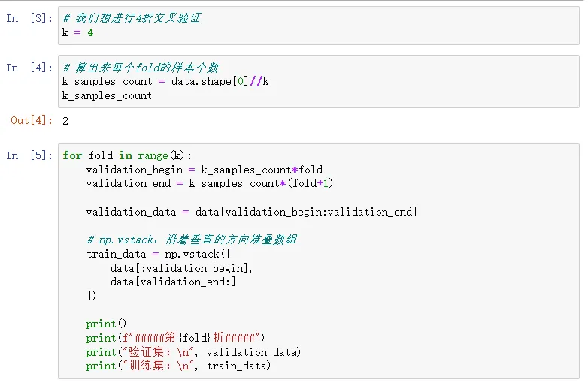Click the standalone 'k_samples_count' line in cell 4
This screenshot has height=383, width=588.
coord(108,96)
